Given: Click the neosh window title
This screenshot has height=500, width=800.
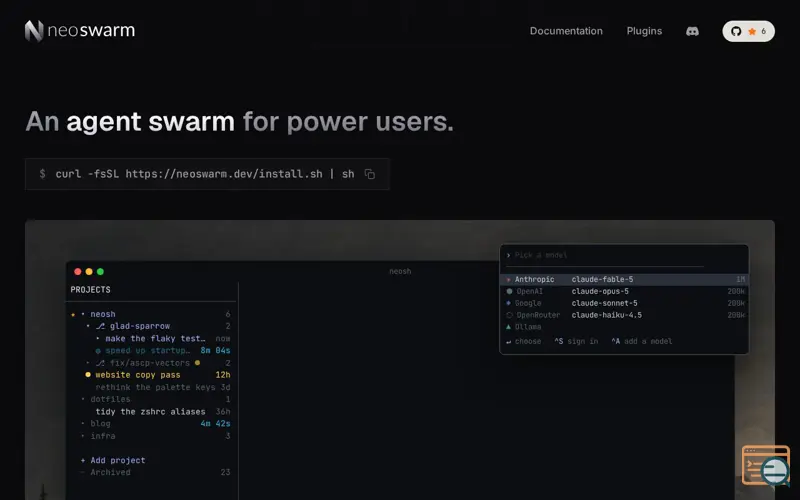Looking at the screenshot, I should [400, 271].
